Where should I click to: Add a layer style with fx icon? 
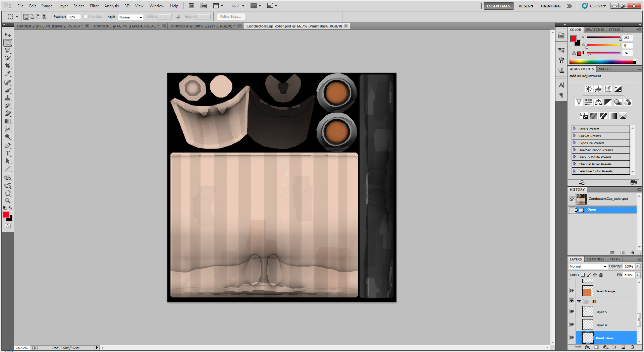click(x=587, y=347)
